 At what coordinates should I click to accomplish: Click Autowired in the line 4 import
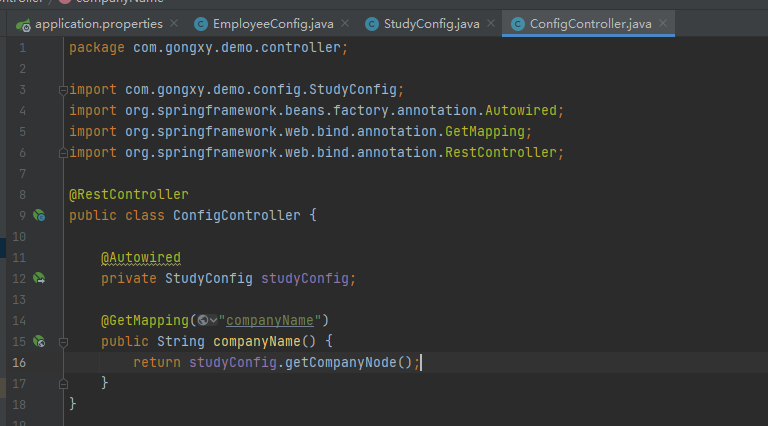521,111
